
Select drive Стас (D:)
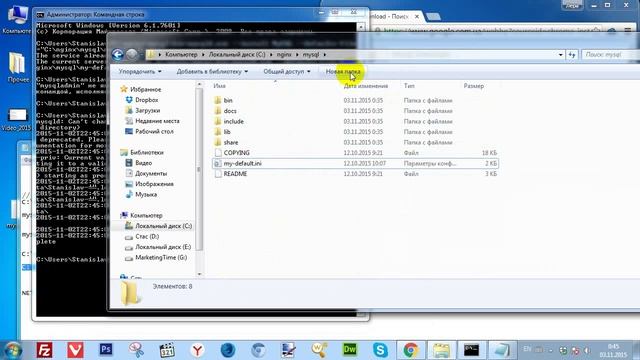point(147,236)
